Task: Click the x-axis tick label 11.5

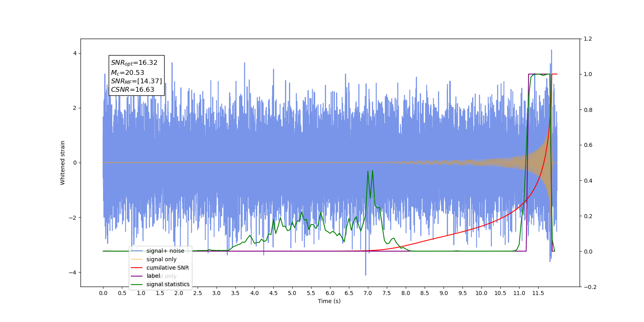Action: (538, 293)
